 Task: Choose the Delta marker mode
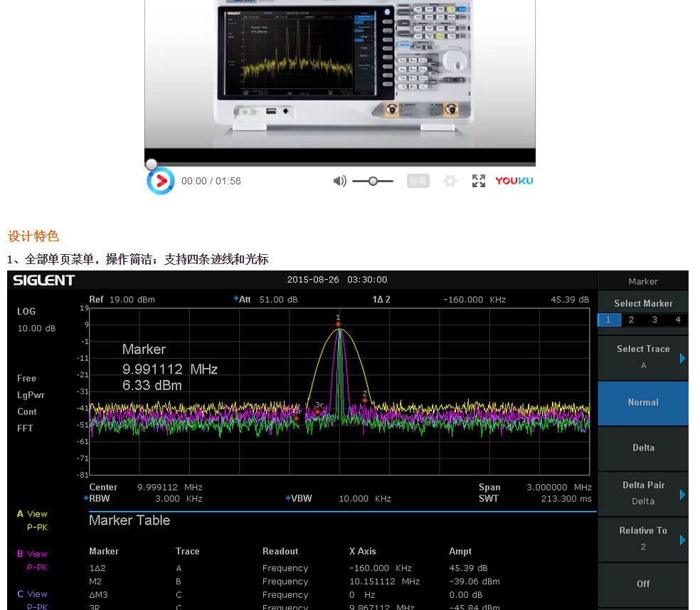tap(643, 448)
